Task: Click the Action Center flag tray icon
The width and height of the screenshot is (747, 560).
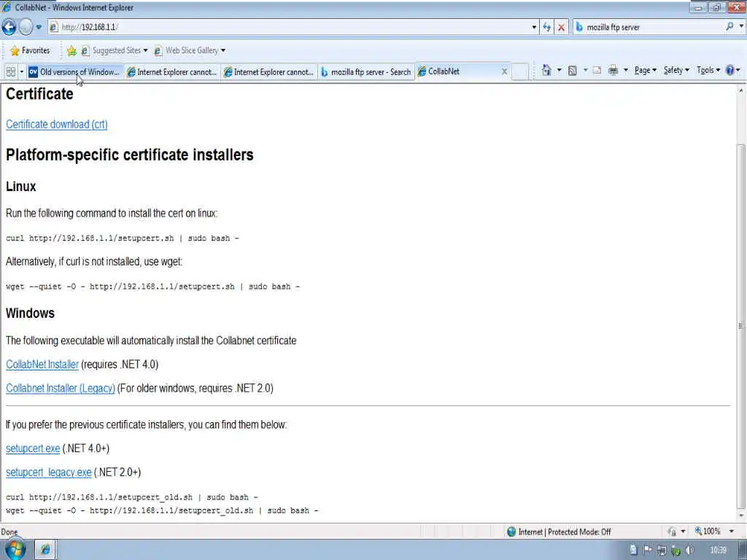Action: coord(648,550)
